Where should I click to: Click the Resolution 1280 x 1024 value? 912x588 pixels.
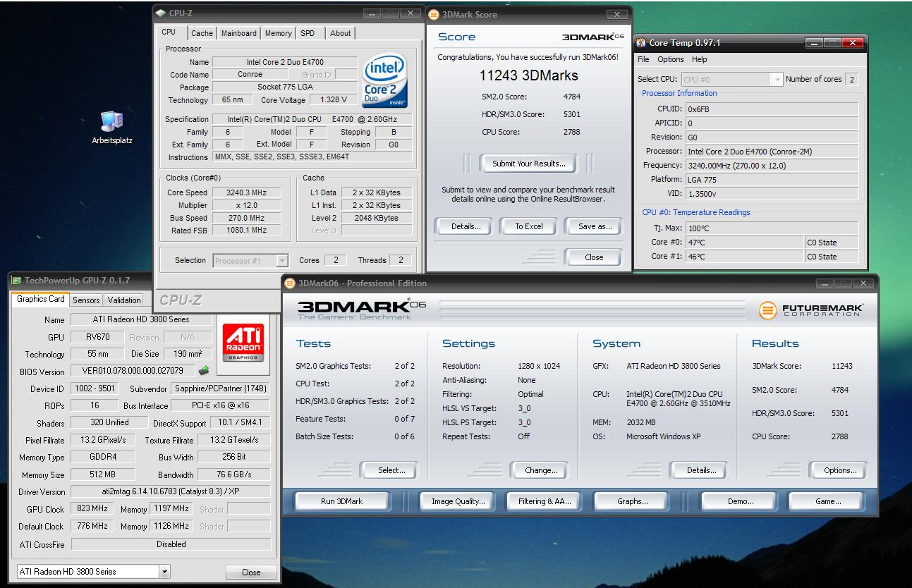click(x=539, y=366)
